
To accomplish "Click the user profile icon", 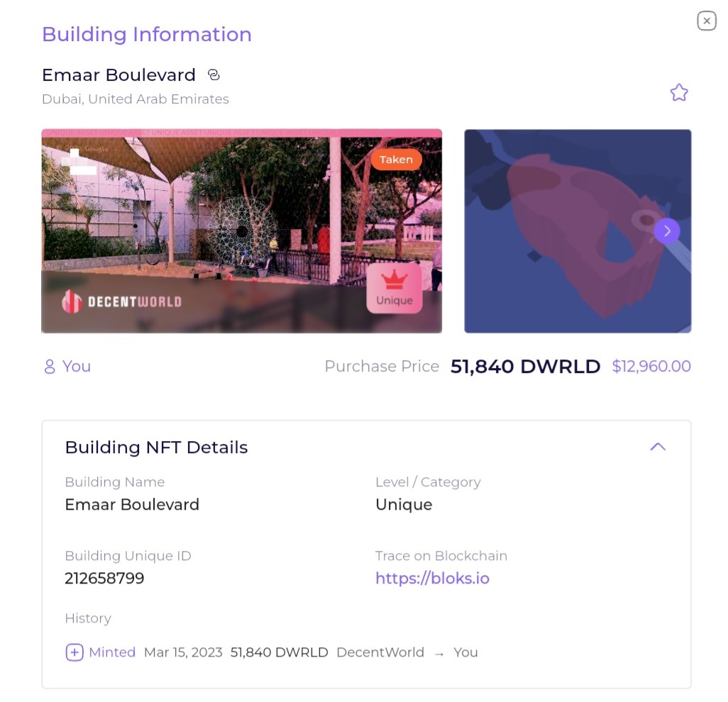I will (x=49, y=367).
